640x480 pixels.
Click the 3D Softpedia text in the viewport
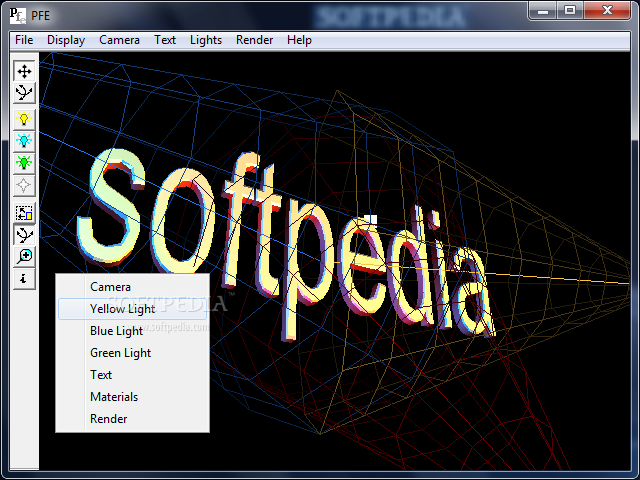point(286,245)
